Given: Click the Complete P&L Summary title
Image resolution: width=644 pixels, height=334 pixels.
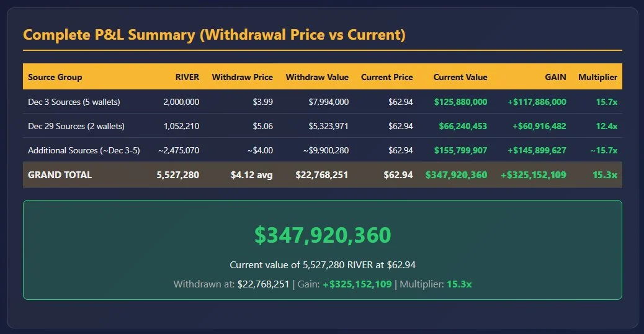Looking at the screenshot, I should [214, 35].
